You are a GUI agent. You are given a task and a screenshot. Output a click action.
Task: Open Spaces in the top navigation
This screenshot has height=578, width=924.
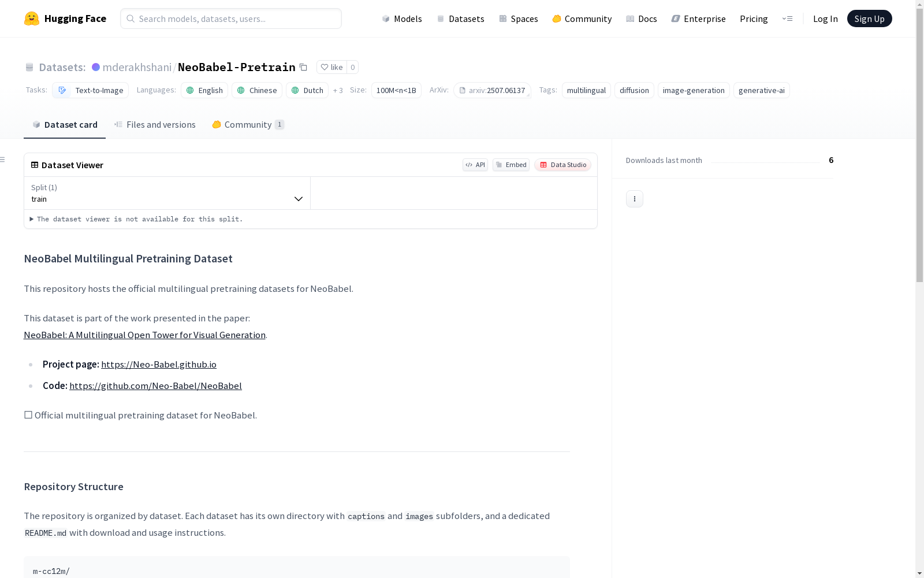pos(519,18)
